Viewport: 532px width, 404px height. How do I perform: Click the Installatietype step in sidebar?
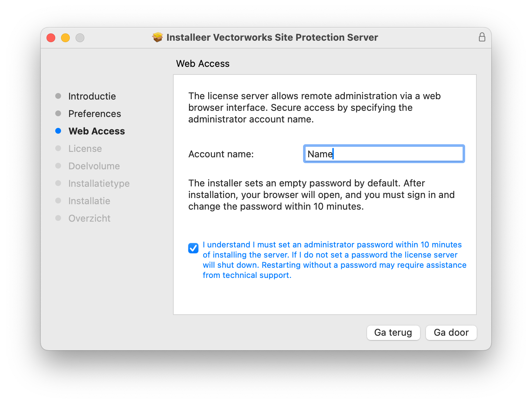click(99, 183)
